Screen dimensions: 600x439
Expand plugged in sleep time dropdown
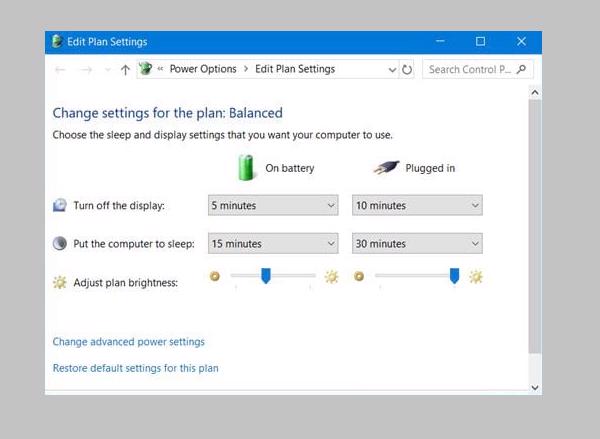click(x=417, y=243)
